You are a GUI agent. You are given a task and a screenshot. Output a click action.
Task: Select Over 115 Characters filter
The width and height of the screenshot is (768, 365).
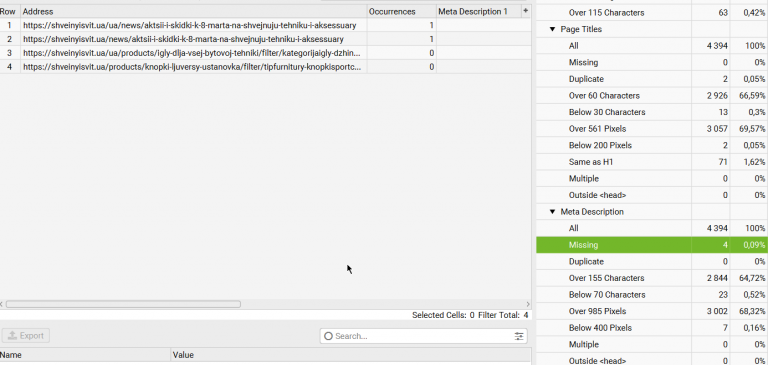click(x=652, y=13)
